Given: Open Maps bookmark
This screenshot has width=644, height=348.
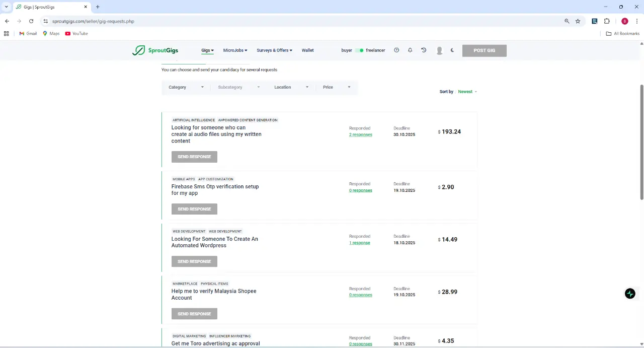Looking at the screenshot, I should click(x=51, y=34).
